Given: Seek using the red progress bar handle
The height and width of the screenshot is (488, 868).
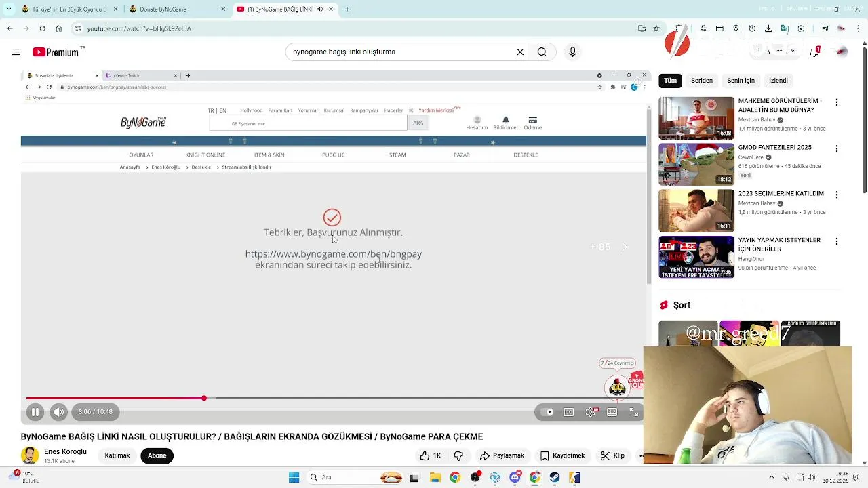Looking at the screenshot, I should pos(203,398).
